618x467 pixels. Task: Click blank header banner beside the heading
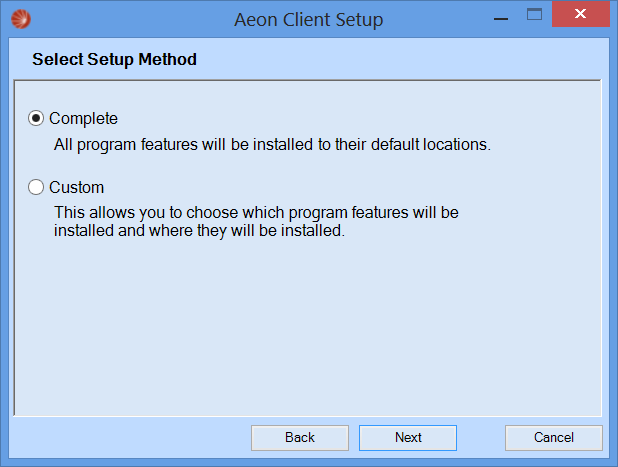[394, 59]
